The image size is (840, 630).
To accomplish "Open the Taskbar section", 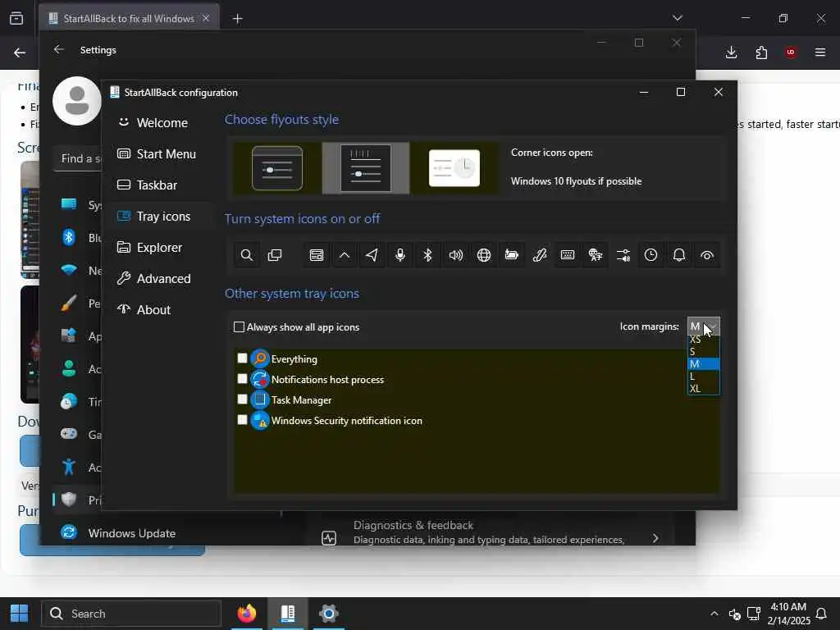I will point(162,185).
